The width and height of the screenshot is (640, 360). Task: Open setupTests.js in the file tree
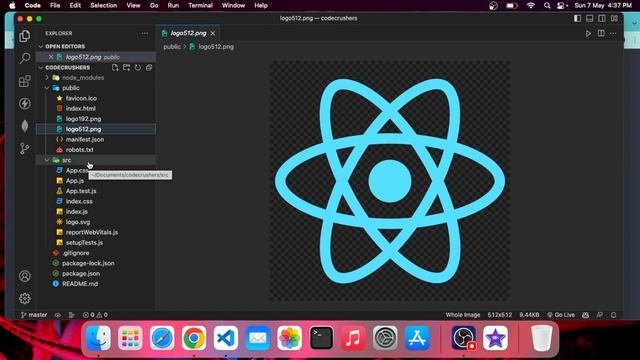pyautogui.click(x=84, y=242)
